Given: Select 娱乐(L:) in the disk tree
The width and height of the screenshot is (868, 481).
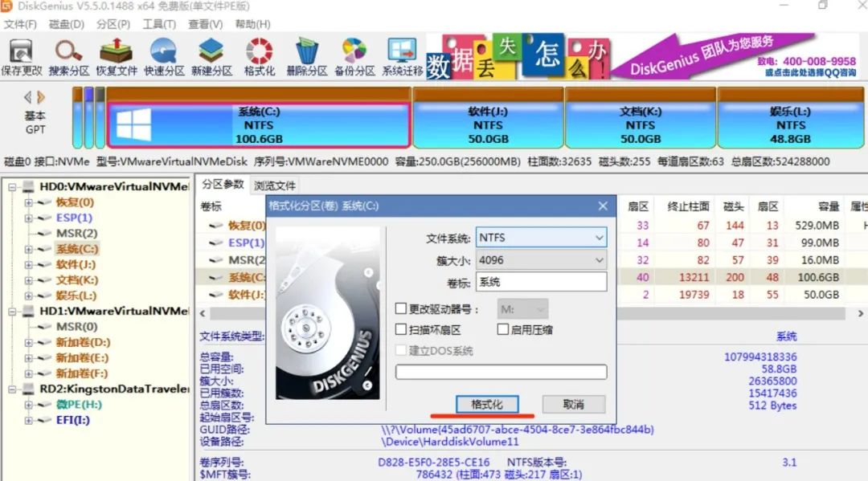Looking at the screenshot, I should point(76,296).
